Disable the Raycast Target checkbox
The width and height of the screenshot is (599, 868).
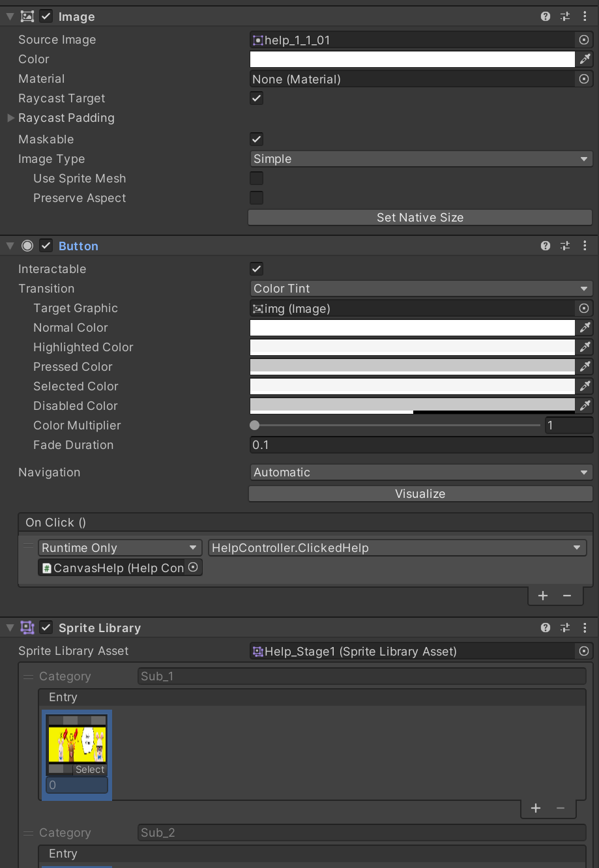pyautogui.click(x=256, y=98)
